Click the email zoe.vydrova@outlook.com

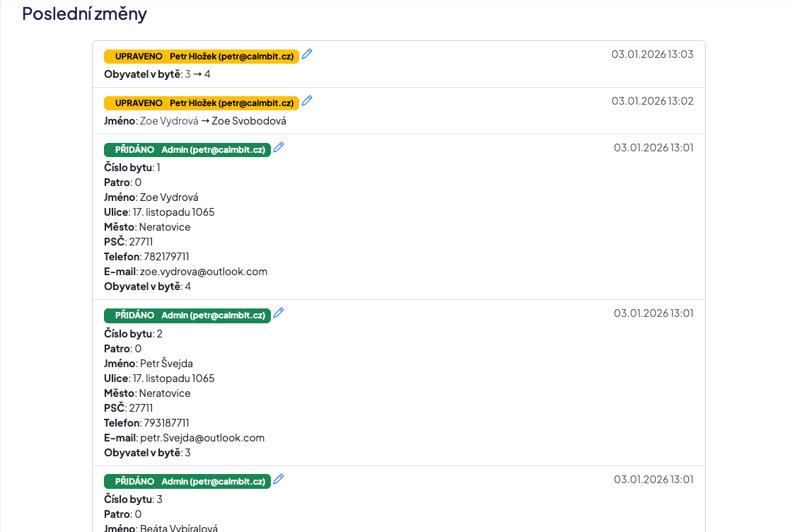point(204,272)
